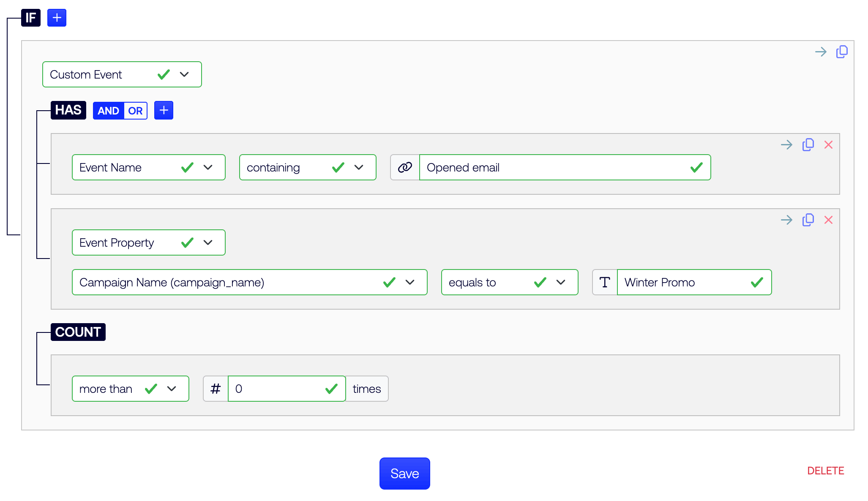Click arrow icon on Event Property row
Image resolution: width=868 pixels, height=501 pixels.
[786, 220]
